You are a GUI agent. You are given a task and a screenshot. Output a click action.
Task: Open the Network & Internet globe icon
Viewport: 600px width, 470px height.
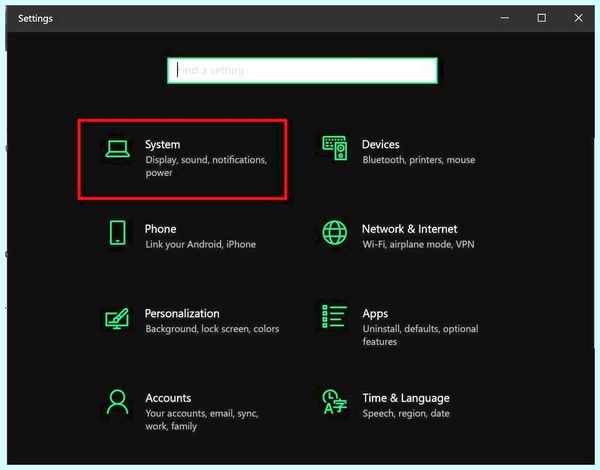click(335, 232)
